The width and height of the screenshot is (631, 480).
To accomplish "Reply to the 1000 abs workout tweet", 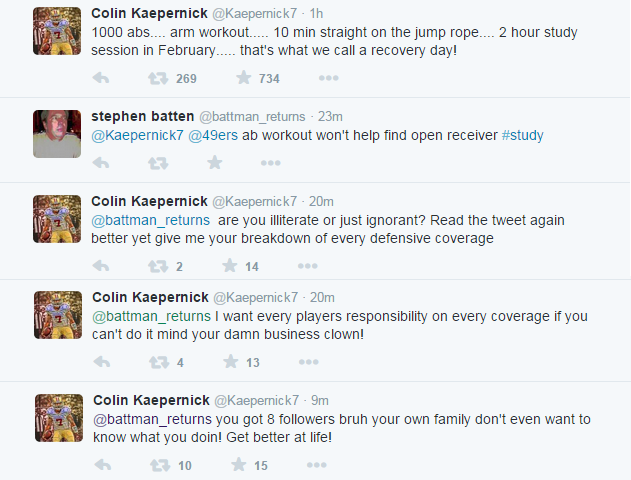I will tap(100, 78).
